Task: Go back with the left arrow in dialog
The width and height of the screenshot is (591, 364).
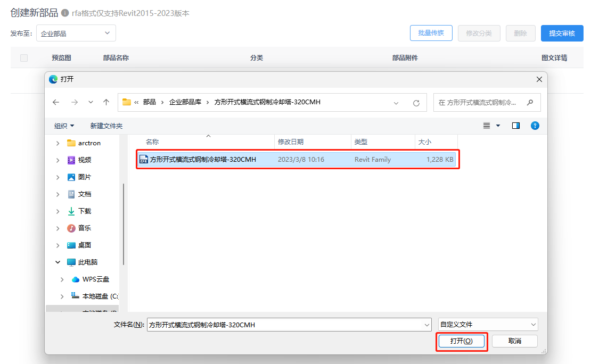Action: coord(56,102)
